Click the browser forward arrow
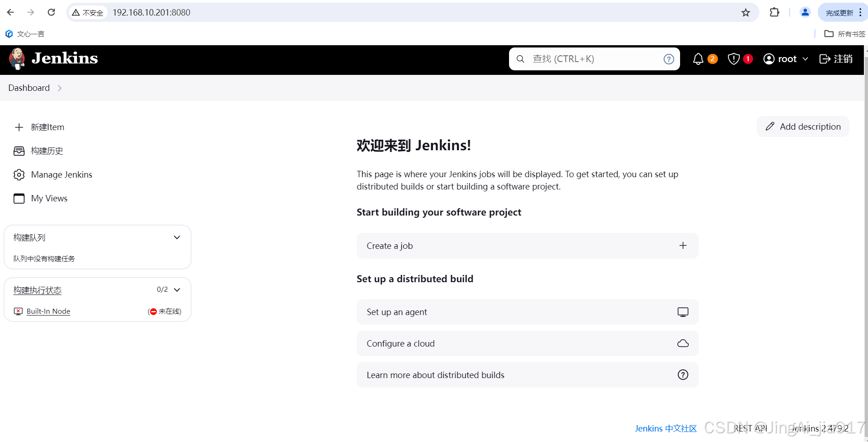Image resolution: width=868 pixels, height=442 pixels. point(31,12)
